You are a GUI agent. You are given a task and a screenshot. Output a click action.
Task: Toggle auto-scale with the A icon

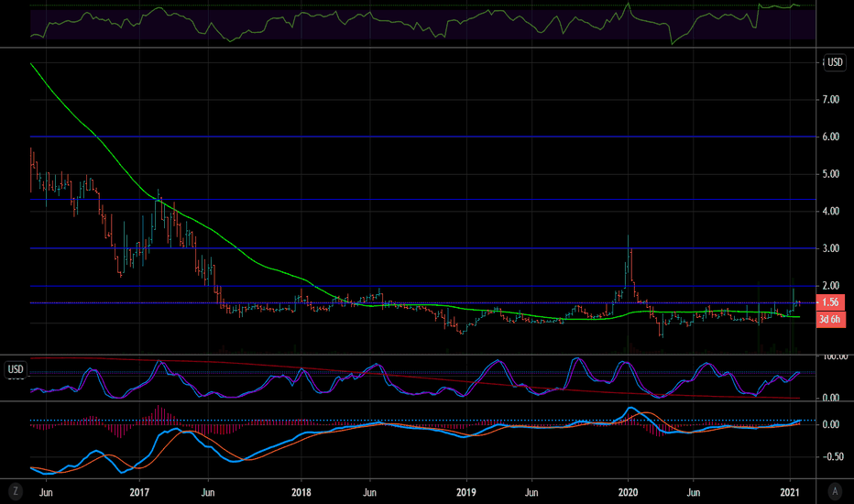(x=835, y=491)
